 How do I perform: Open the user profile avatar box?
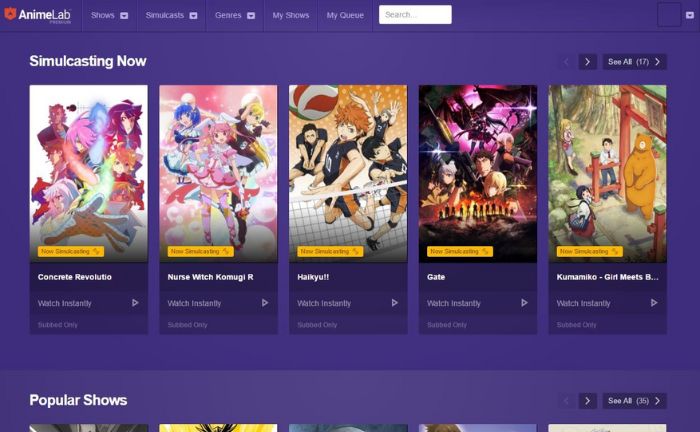point(669,15)
